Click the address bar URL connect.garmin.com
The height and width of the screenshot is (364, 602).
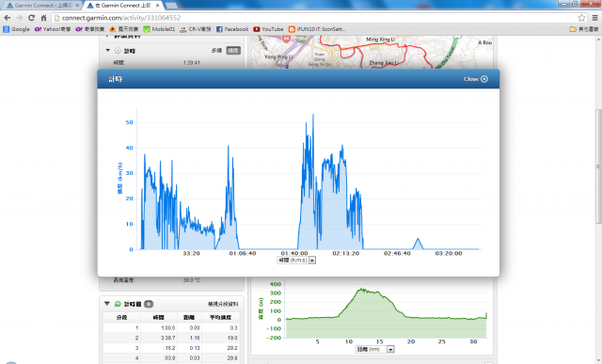click(121, 18)
